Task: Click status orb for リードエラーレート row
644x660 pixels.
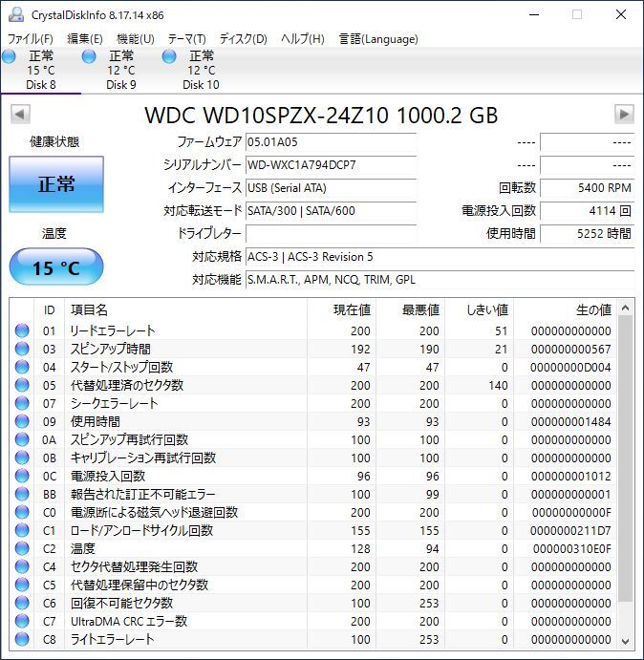Action: [x=22, y=330]
